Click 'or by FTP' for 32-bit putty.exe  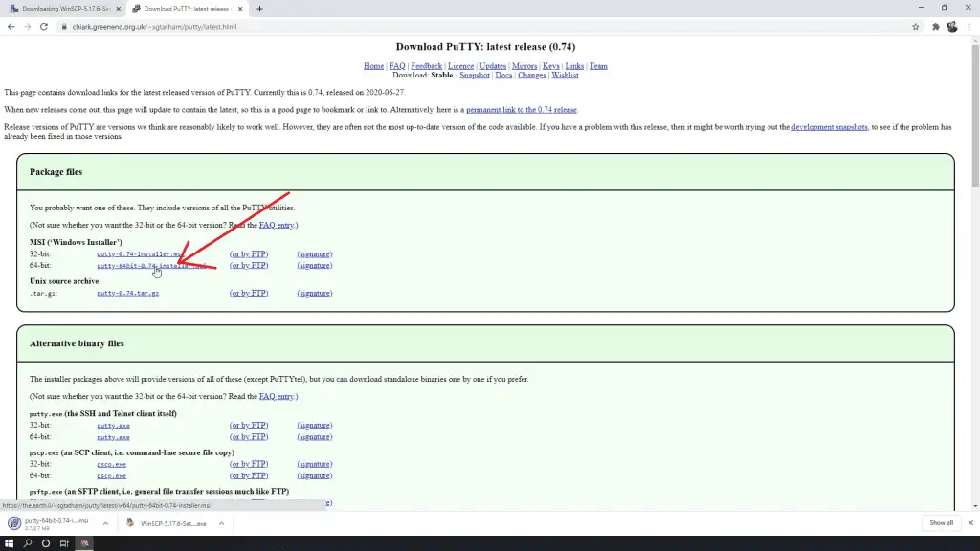(249, 426)
